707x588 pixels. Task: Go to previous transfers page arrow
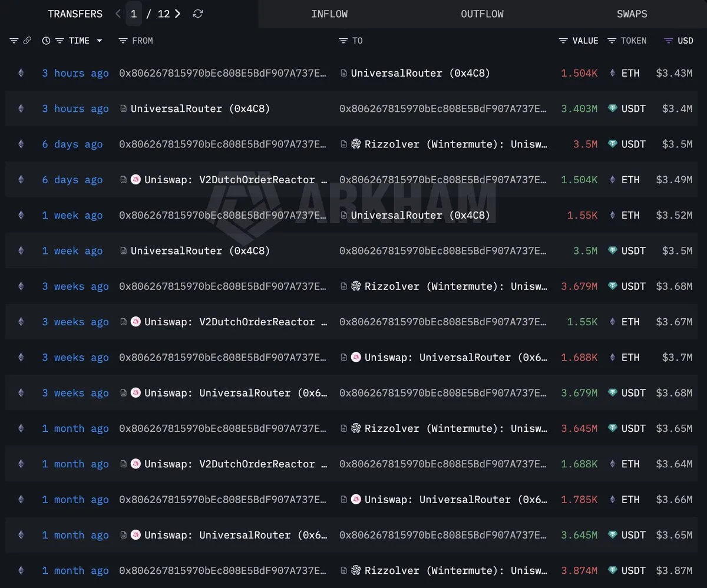click(118, 14)
